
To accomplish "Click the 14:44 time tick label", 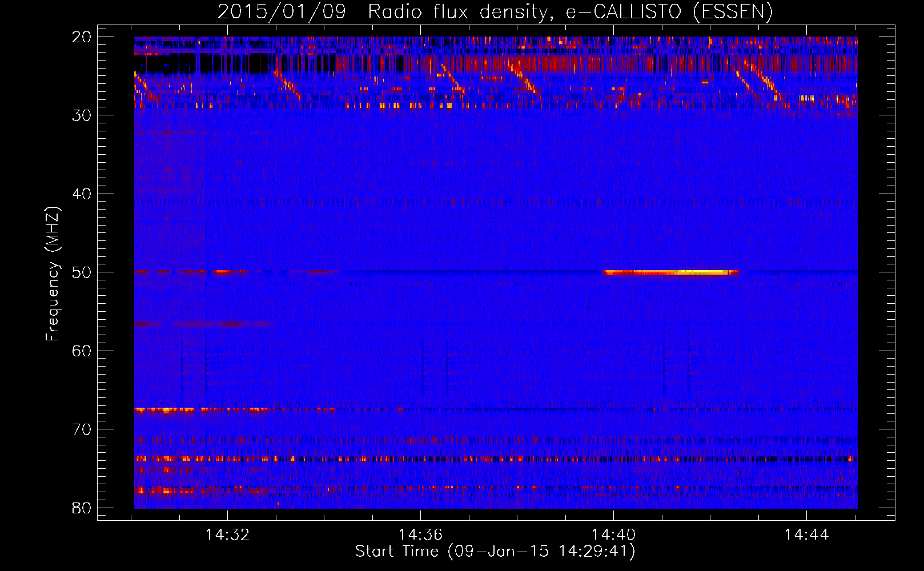I will 806,535.
